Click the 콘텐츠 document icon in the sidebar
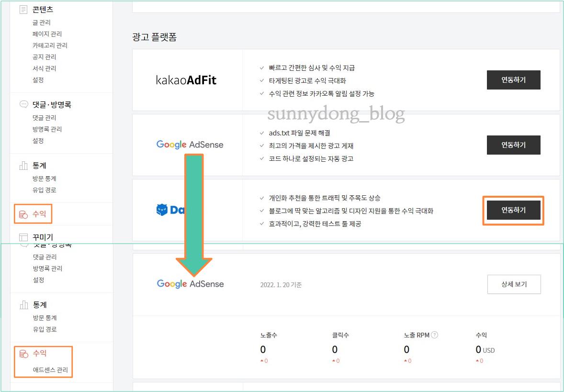Screen dimensions: 564x392 pyautogui.click(x=23, y=10)
